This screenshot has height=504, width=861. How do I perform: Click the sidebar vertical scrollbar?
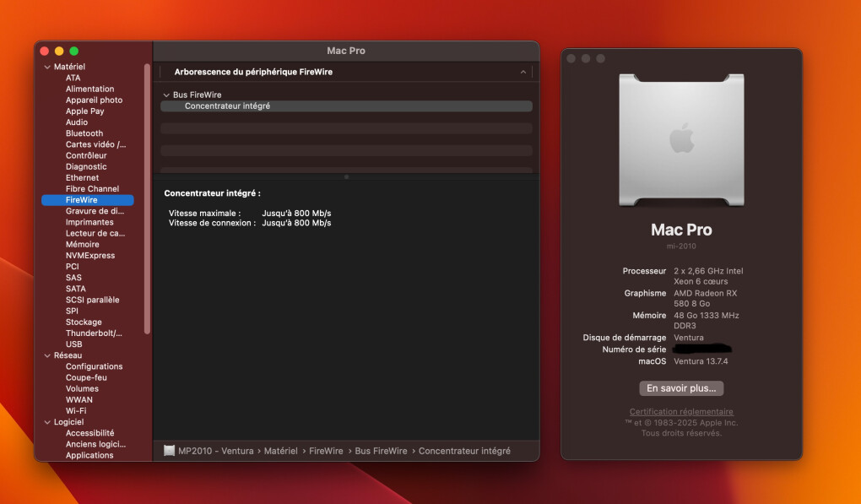tap(147, 198)
